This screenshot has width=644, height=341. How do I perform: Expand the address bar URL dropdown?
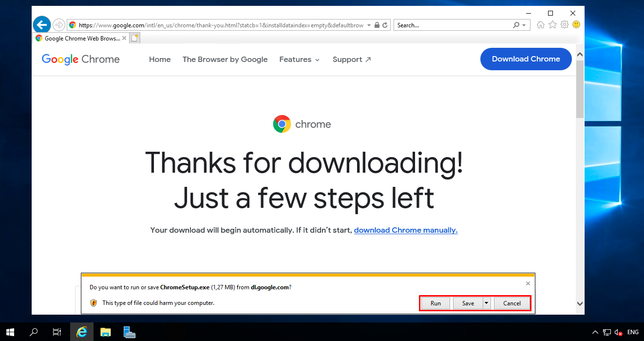pyautogui.click(x=369, y=25)
